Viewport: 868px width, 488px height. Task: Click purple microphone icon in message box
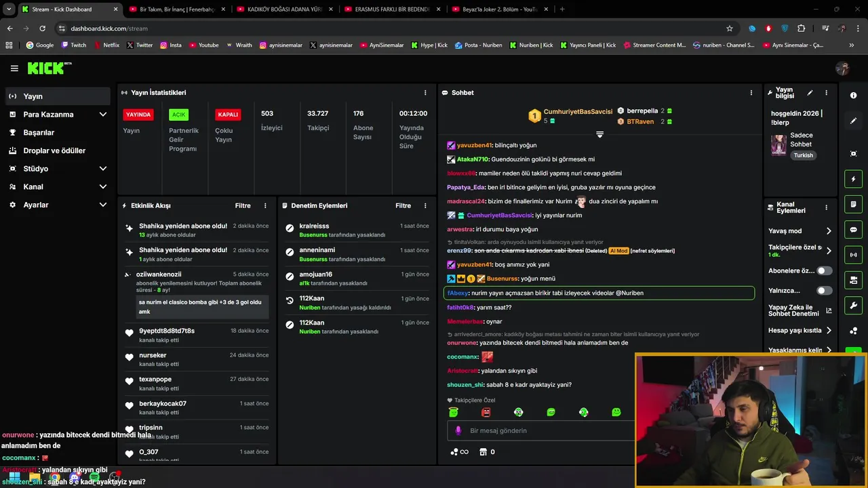click(x=458, y=430)
